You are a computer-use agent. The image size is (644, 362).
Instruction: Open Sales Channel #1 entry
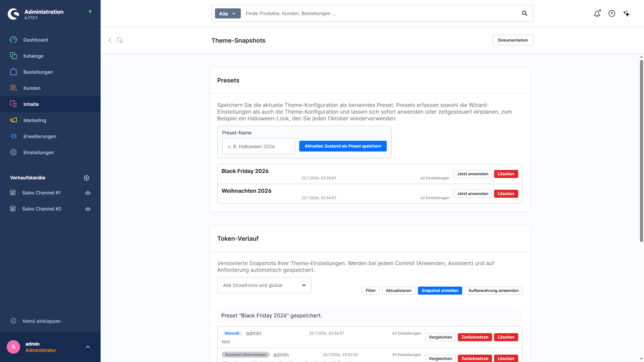click(41, 193)
